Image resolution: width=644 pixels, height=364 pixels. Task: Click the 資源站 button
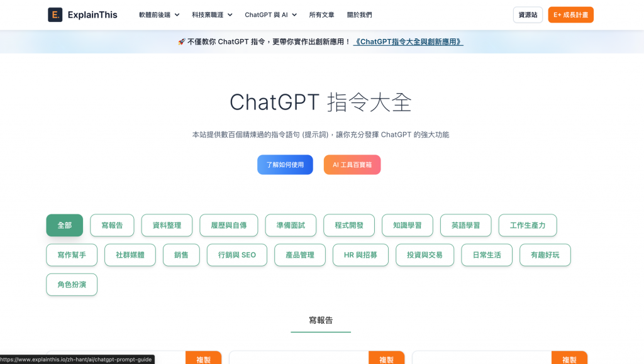[528, 14]
